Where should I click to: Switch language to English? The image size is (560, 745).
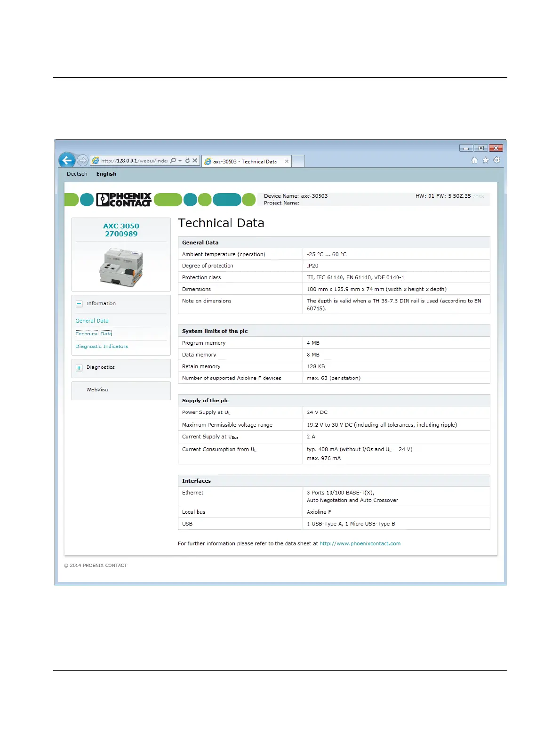(106, 174)
